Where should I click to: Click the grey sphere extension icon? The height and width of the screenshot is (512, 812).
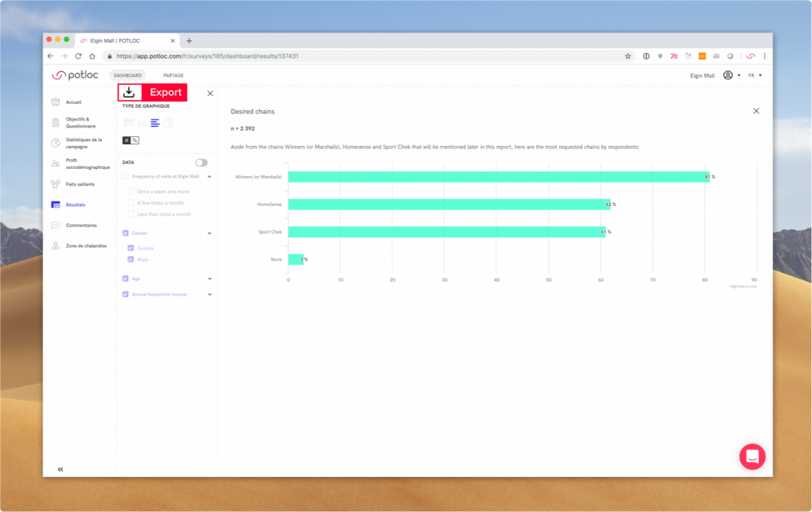click(730, 56)
